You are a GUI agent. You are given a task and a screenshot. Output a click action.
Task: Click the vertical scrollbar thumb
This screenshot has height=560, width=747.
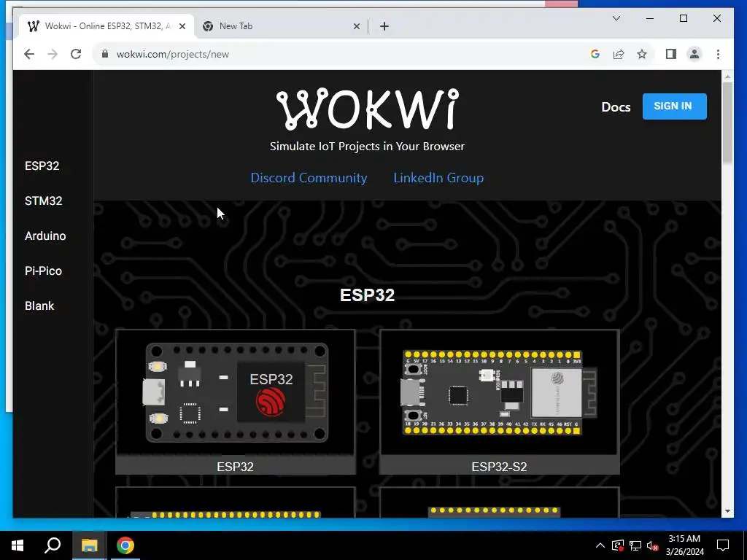(727, 122)
